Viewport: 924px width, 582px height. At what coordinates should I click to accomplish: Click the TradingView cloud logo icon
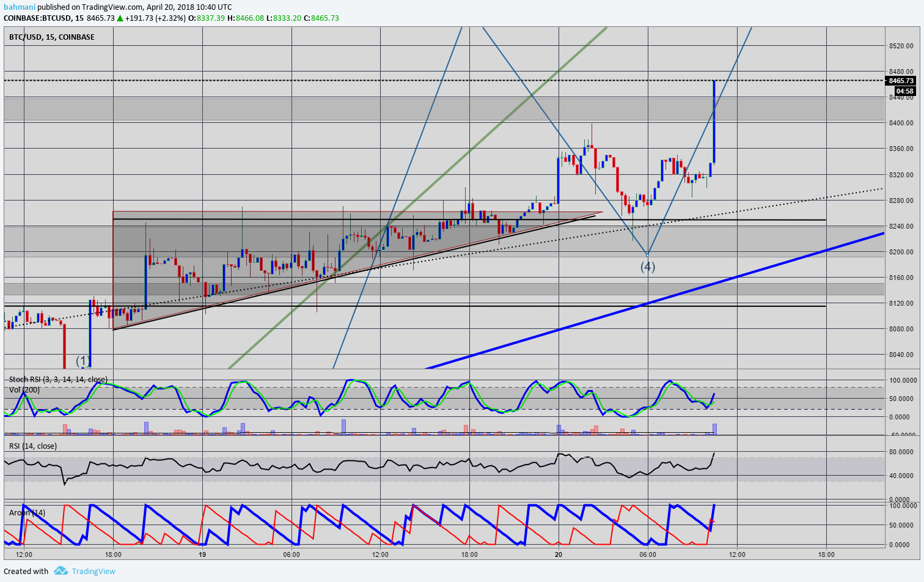click(x=61, y=571)
